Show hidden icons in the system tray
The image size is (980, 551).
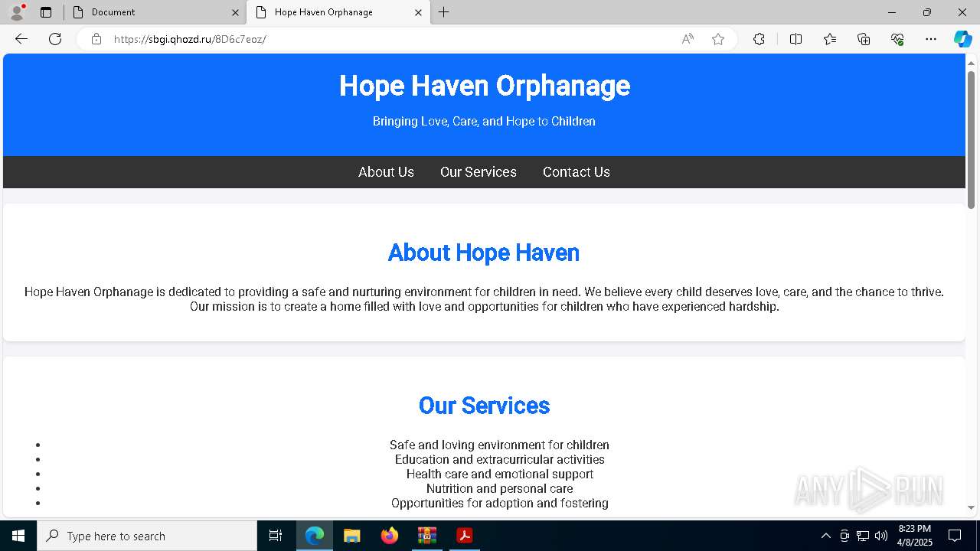pos(825,536)
